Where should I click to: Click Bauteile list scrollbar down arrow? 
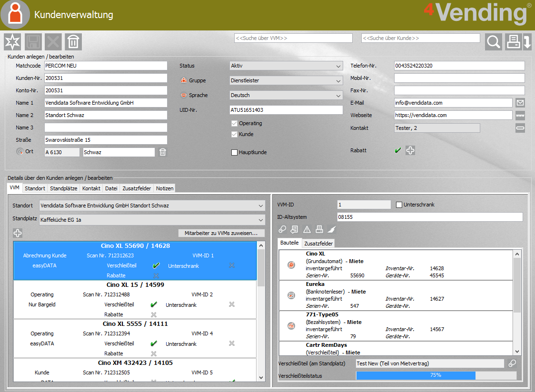(517, 352)
